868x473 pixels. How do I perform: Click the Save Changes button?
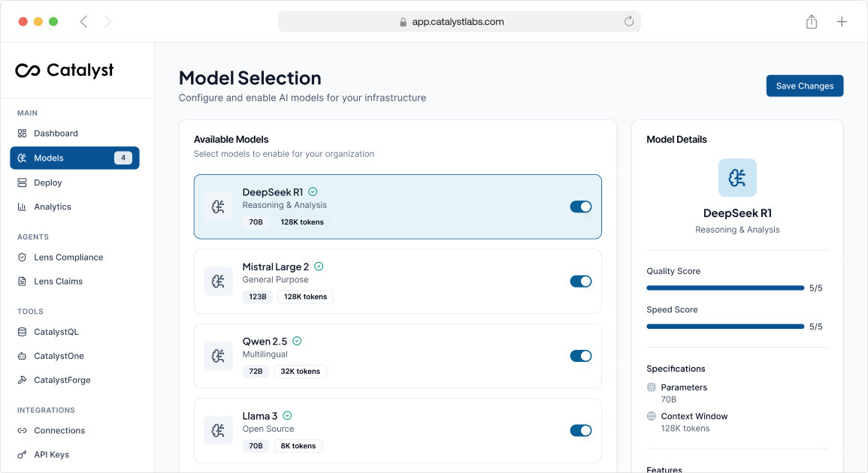(804, 86)
